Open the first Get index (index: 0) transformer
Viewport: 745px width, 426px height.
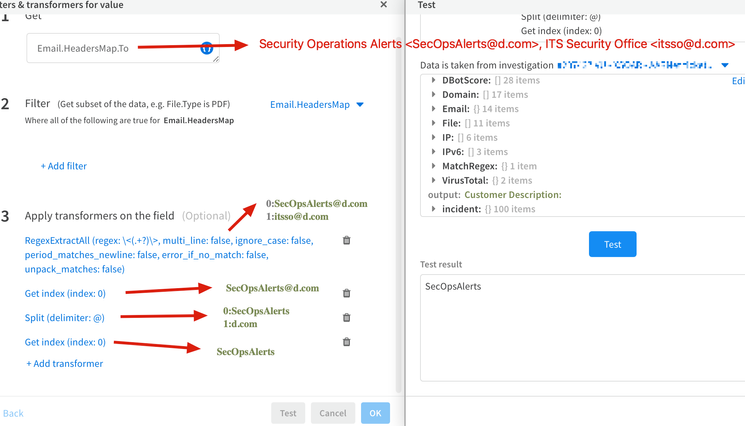(x=65, y=293)
